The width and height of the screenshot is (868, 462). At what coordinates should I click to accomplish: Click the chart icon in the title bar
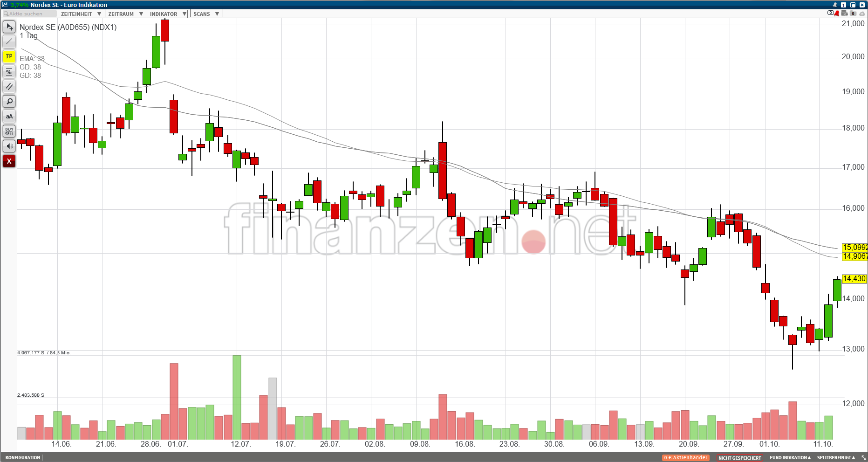click(5, 5)
